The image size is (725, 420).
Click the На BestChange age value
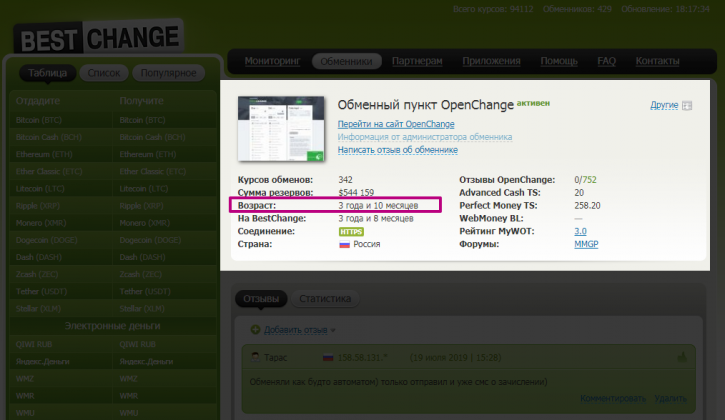(375, 218)
